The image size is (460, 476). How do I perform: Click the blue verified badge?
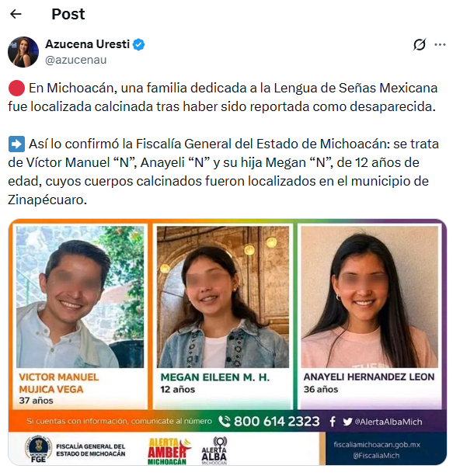tap(139, 44)
